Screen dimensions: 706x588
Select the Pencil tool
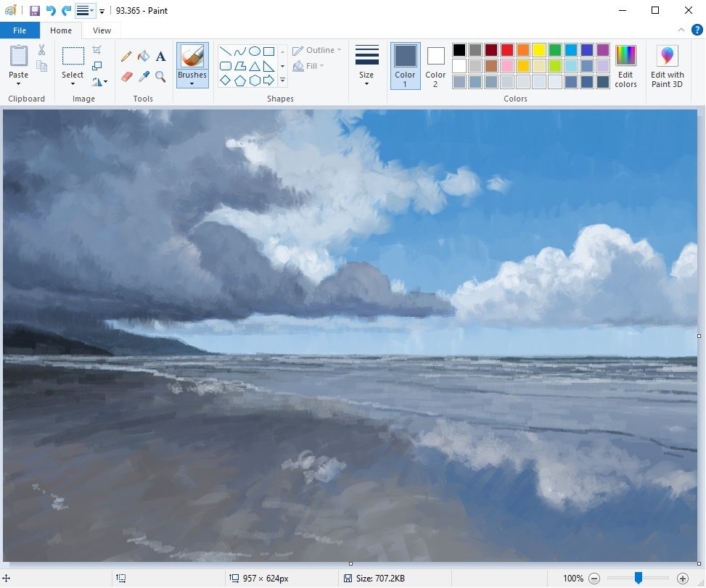[x=126, y=57]
